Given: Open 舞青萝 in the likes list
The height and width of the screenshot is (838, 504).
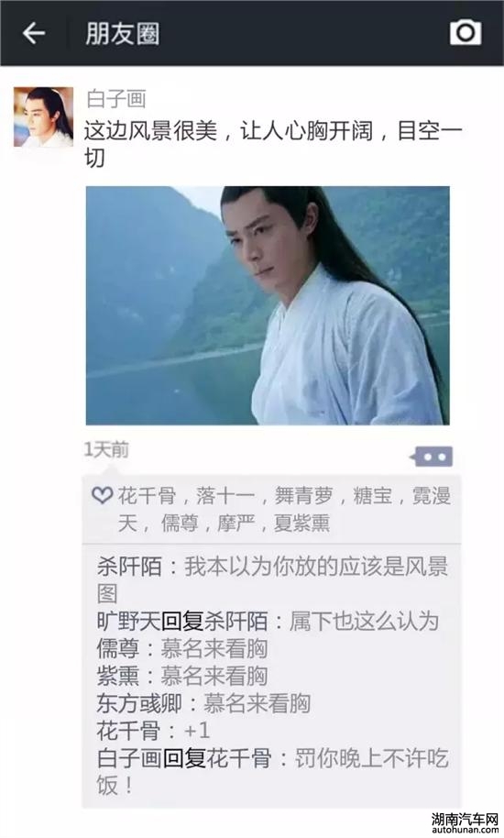Looking at the screenshot, I should click(304, 495).
